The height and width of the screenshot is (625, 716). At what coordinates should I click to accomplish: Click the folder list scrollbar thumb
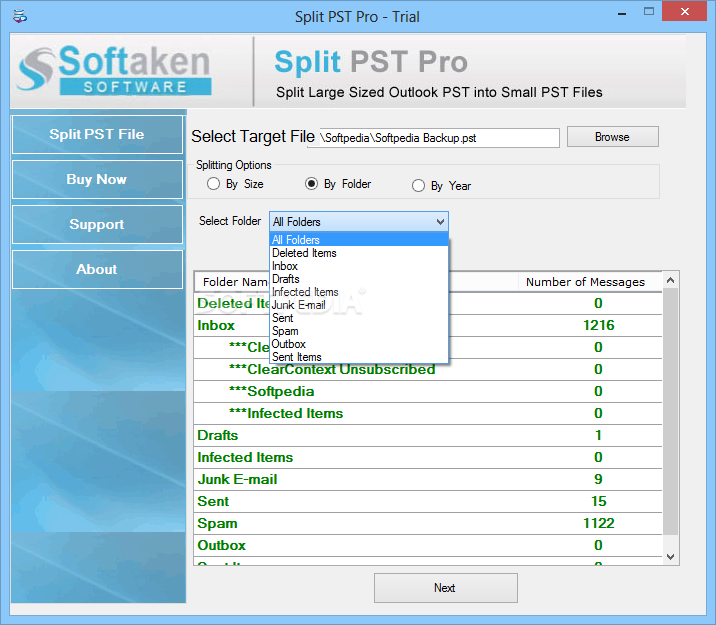pyautogui.click(x=670, y=411)
